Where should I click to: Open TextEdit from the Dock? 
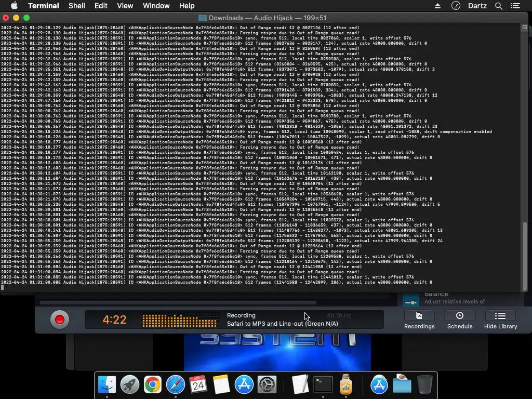(301, 384)
